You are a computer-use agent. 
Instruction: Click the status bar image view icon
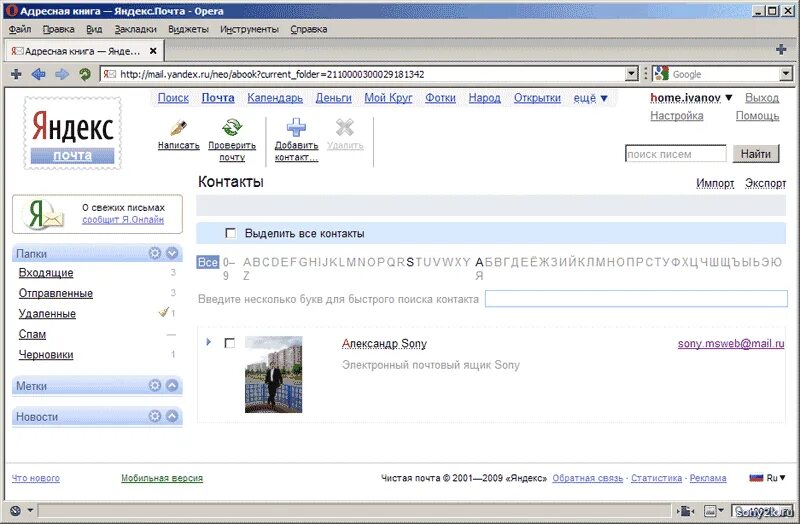(x=710, y=510)
